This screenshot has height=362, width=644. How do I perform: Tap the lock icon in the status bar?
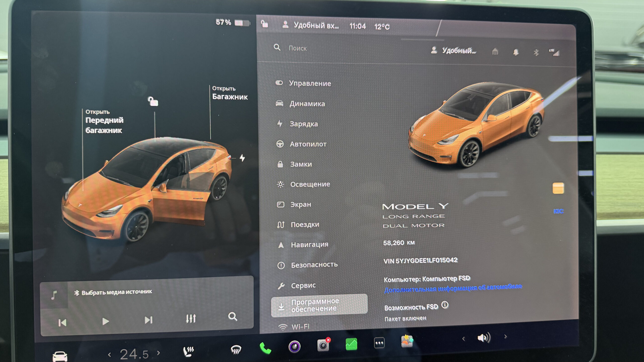click(264, 24)
